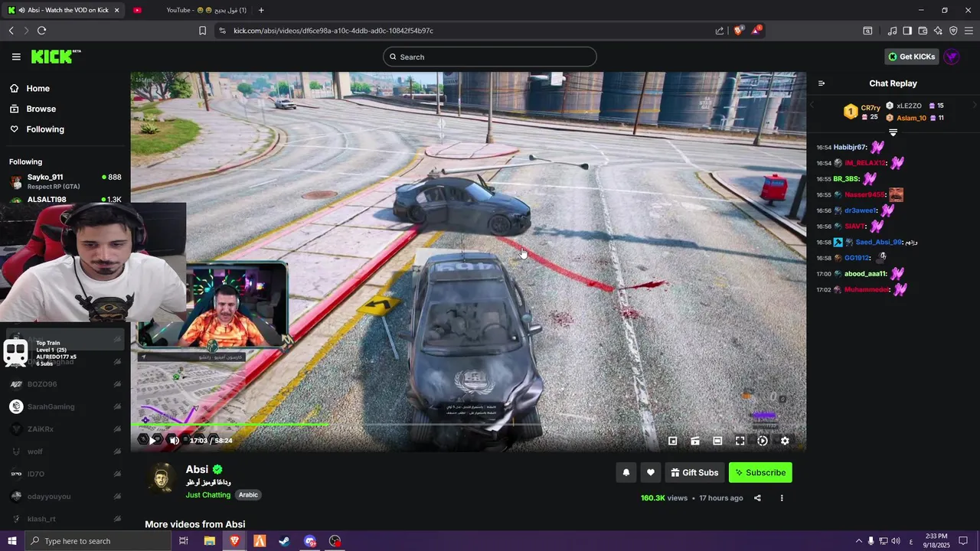Screen dimensions: 980x551
Task: Reload the current page
Action: click(x=41, y=31)
